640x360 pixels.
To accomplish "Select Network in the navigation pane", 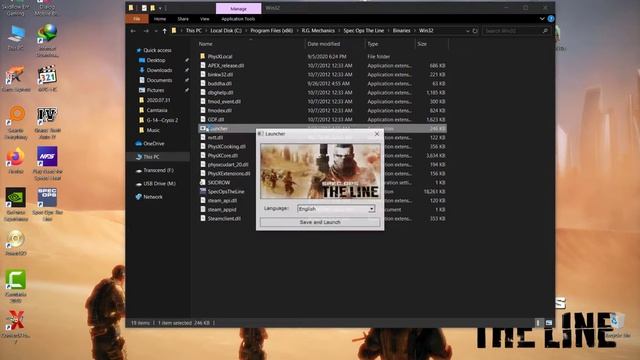I will coord(153,197).
